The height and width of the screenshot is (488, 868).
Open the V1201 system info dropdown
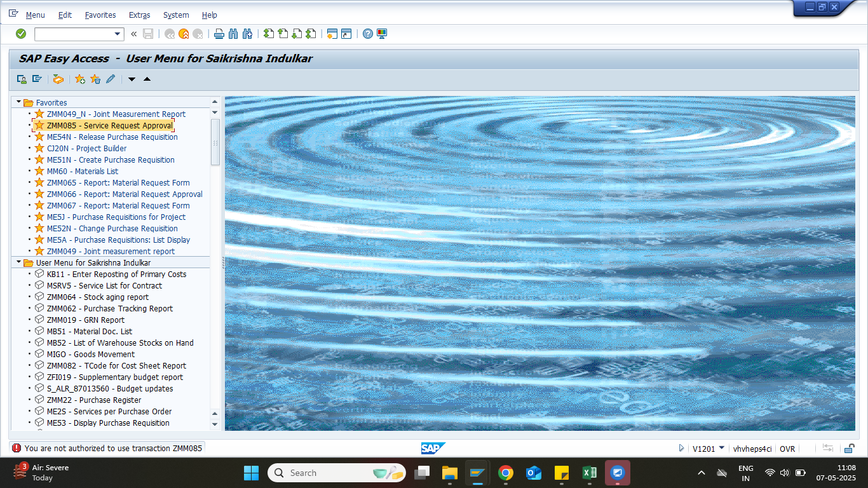(x=721, y=449)
